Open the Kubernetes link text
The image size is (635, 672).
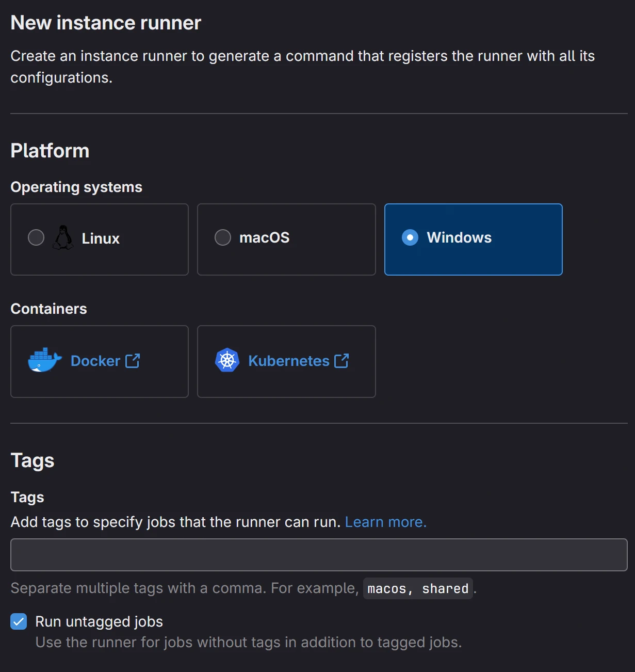[x=289, y=361]
